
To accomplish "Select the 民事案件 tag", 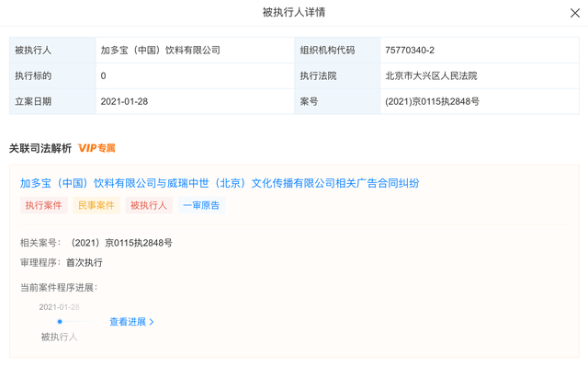I will tap(96, 205).
